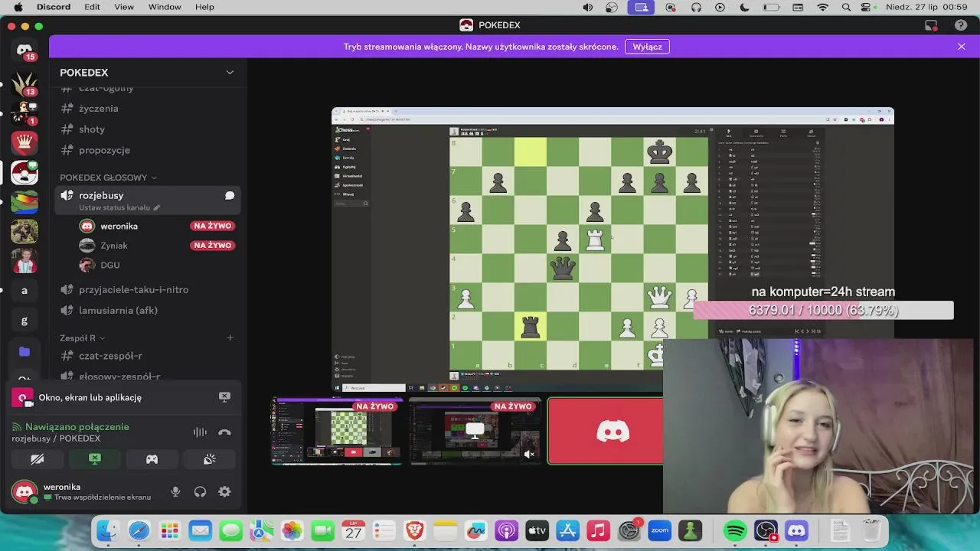Image resolution: width=980 pixels, height=551 pixels.
Task: Toggle green screen share button
Action: (x=94, y=459)
